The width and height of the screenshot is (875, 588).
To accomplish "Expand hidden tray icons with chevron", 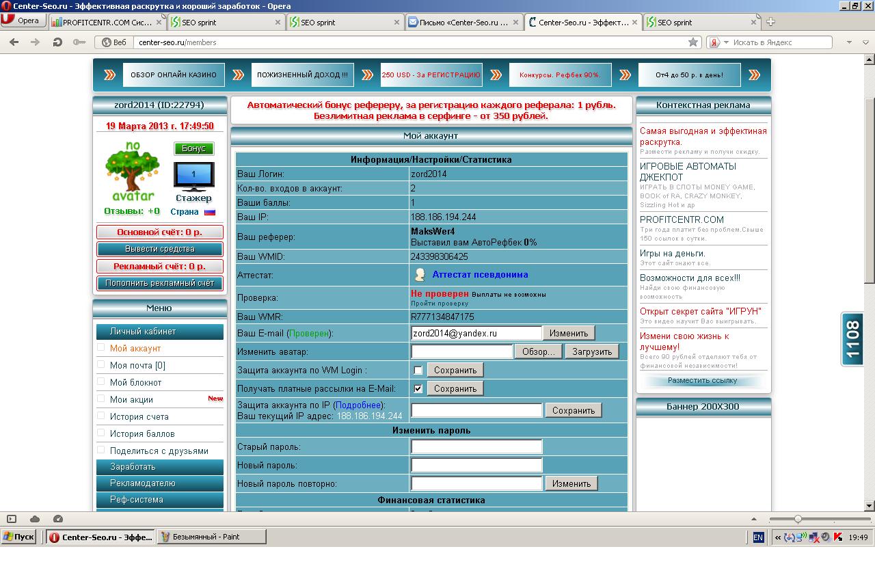I will [778, 537].
